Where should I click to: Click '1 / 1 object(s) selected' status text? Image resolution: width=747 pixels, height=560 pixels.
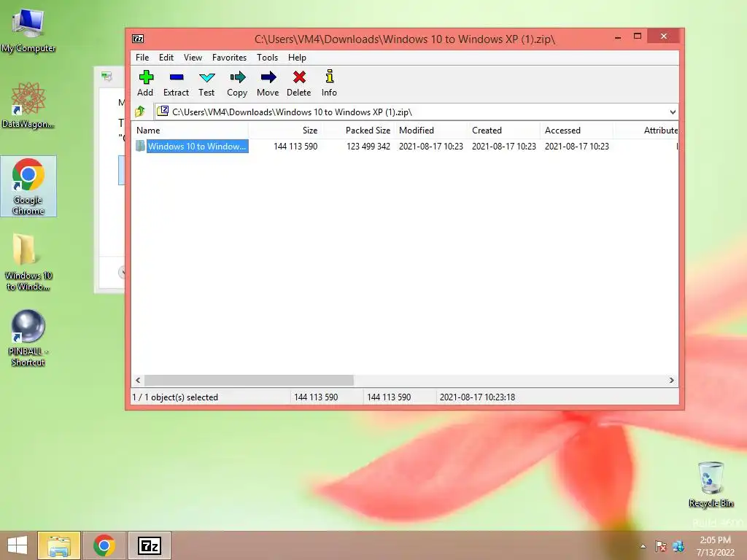click(175, 397)
